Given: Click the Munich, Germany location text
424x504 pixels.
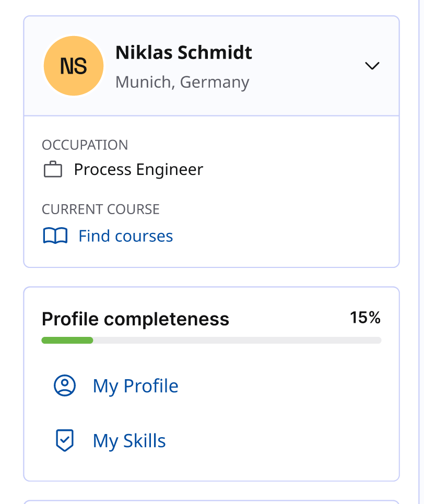Looking at the screenshot, I should coord(182,82).
